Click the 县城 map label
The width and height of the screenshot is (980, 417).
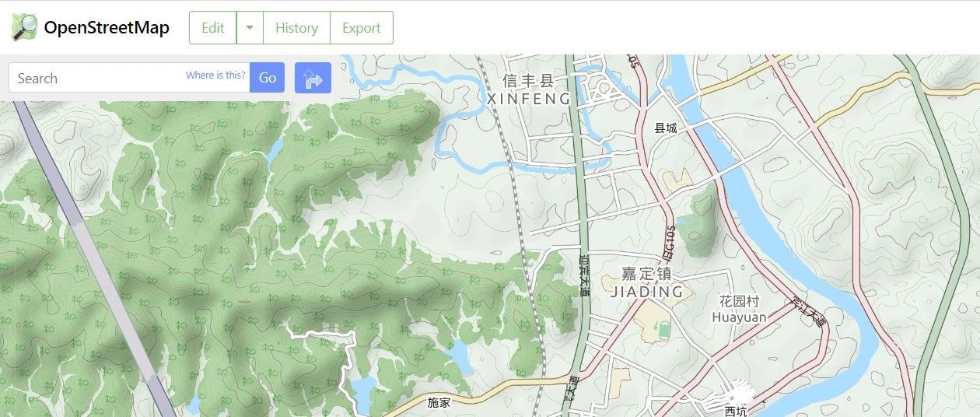click(x=666, y=128)
